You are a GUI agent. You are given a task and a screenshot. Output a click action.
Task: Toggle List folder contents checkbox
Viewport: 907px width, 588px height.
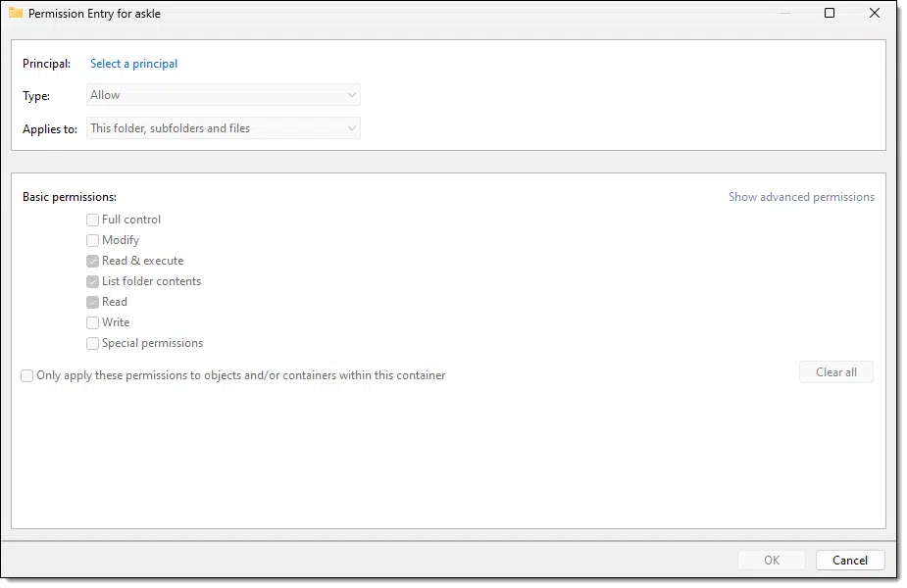tap(92, 281)
